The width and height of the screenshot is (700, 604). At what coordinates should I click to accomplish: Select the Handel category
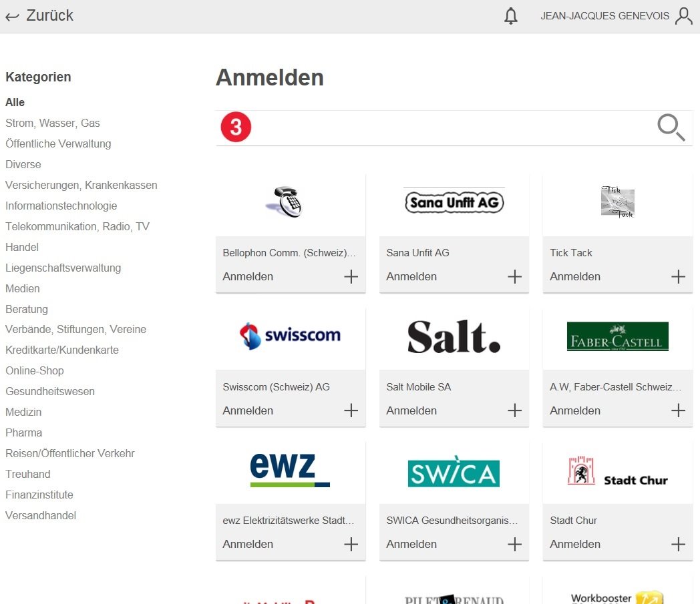pyautogui.click(x=22, y=247)
